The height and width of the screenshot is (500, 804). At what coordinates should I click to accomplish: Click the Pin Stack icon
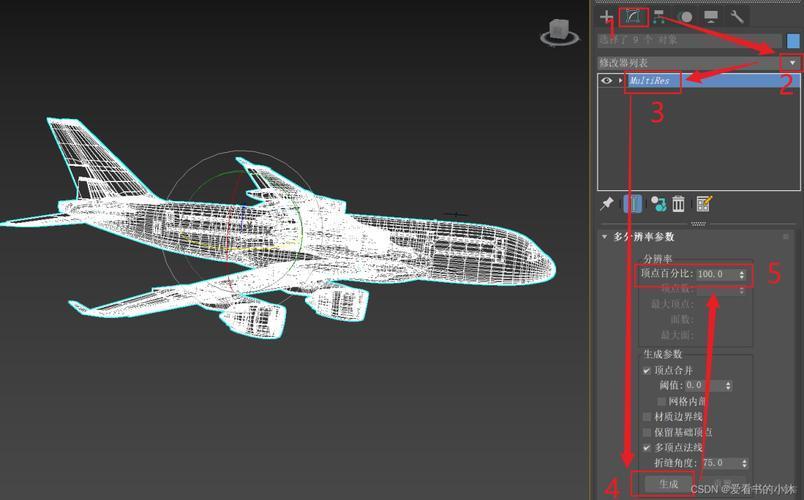tap(607, 203)
